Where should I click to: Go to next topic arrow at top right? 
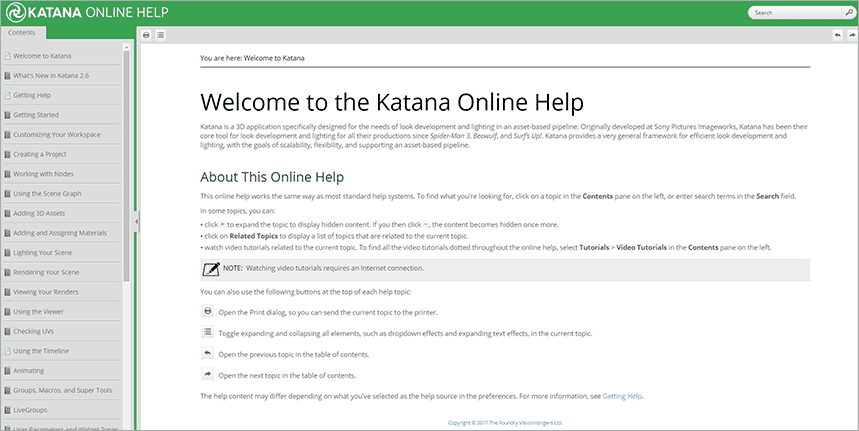[852, 35]
